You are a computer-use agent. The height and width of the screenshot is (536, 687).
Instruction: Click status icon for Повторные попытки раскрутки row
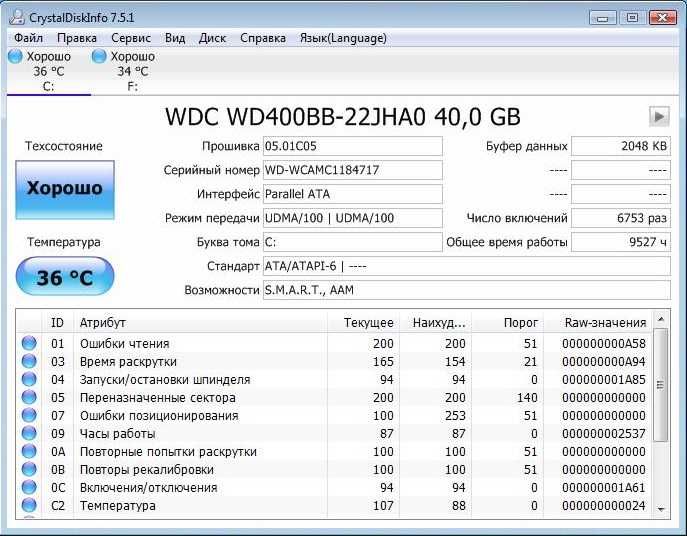tap(29, 451)
